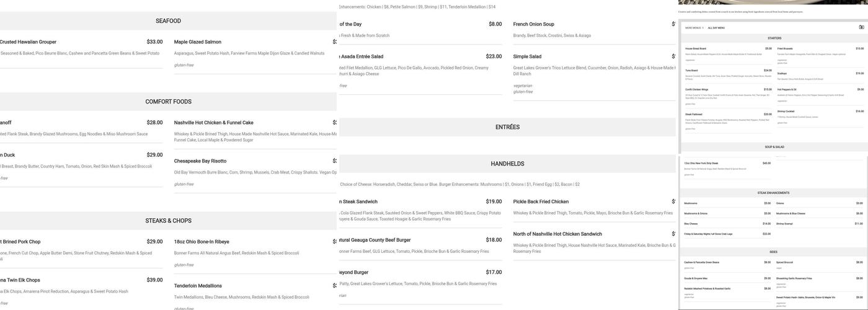Click House Bread Board in Starters list
The width and height of the screenshot is (868, 310).
tap(696, 48)
